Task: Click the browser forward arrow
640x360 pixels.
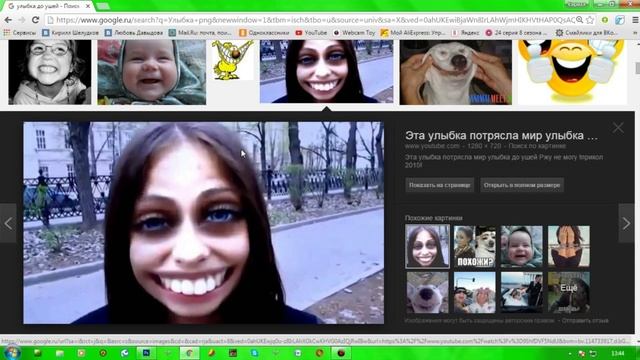Action: [x=22, y=20]
